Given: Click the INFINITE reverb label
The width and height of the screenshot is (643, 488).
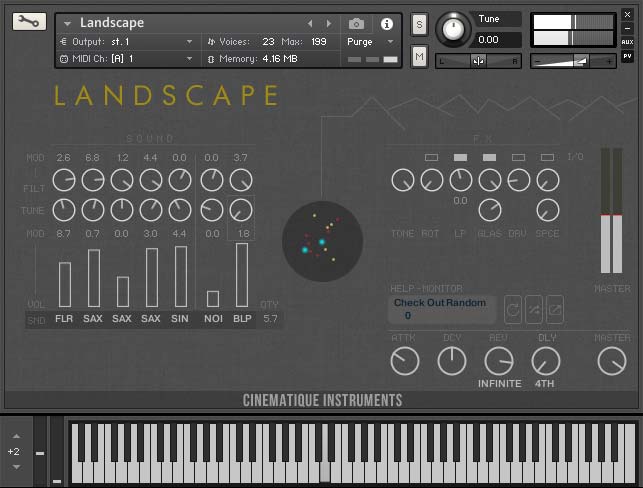Looking at the screenshot, I should click(x=499, y=384).
